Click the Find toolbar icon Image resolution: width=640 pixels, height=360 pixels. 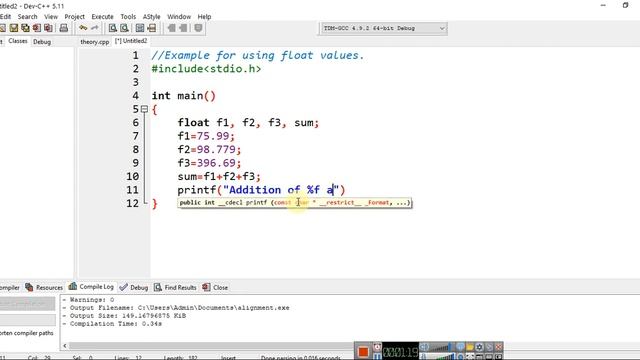[x=113, y=28]
